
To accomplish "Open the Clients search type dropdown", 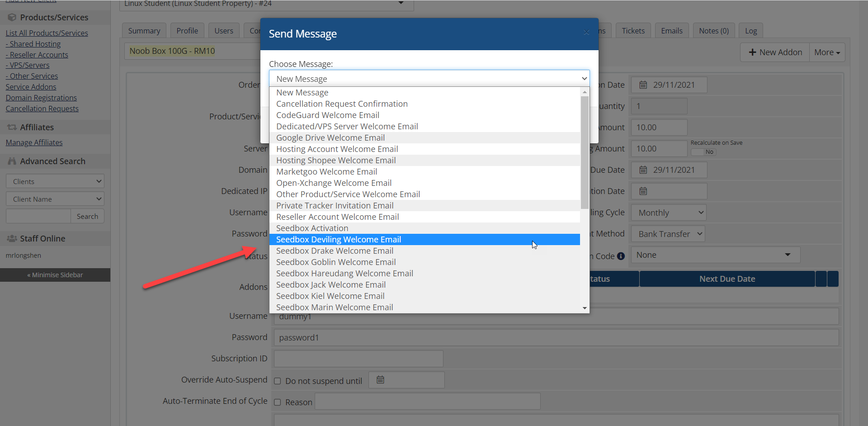I will [55, 181].
